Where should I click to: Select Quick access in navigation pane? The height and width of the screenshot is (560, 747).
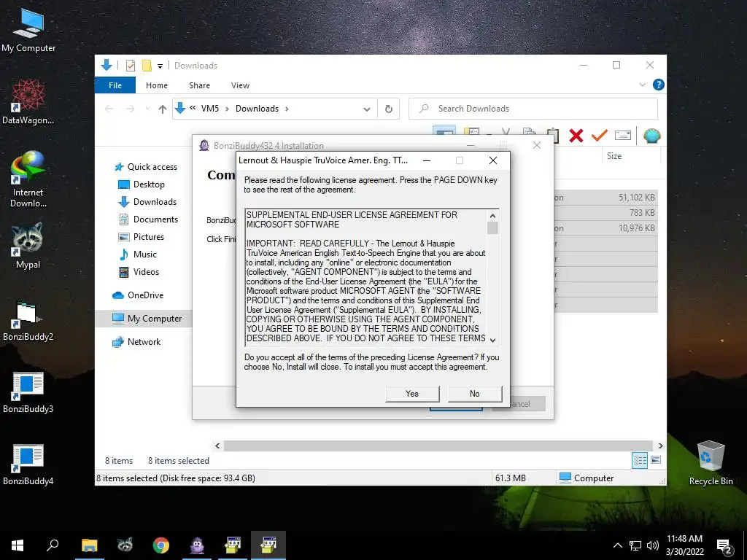pos(146,167)
